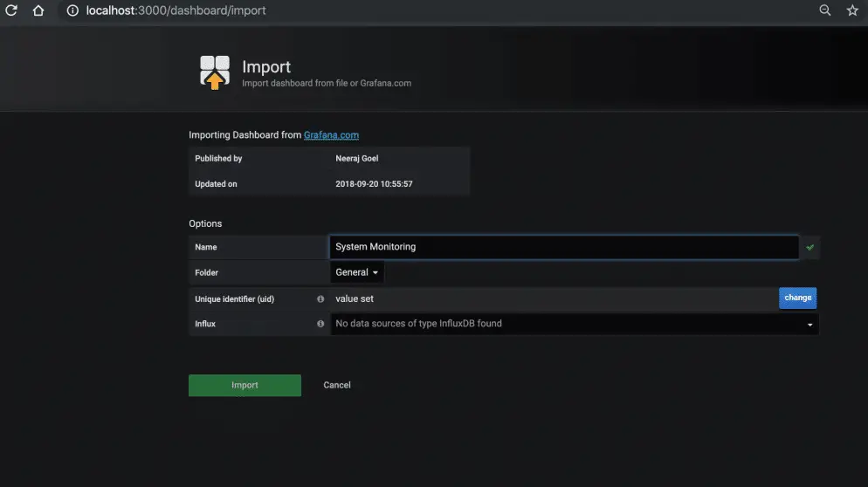This screenshot has width=868, height=487.
Task: Go to the browser home page icon
Action: [x=38, y=10]
